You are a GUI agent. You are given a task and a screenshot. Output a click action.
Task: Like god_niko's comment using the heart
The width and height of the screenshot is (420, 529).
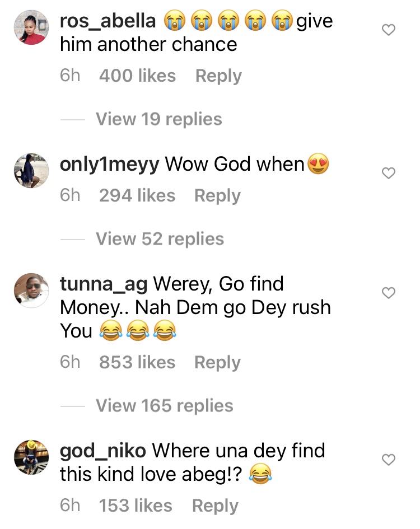point(388,460)
